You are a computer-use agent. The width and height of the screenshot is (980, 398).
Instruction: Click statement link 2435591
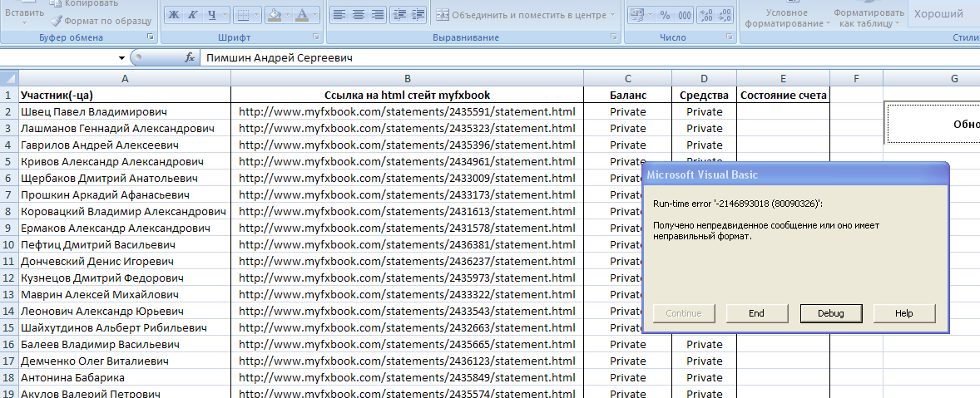click(407, 111)
